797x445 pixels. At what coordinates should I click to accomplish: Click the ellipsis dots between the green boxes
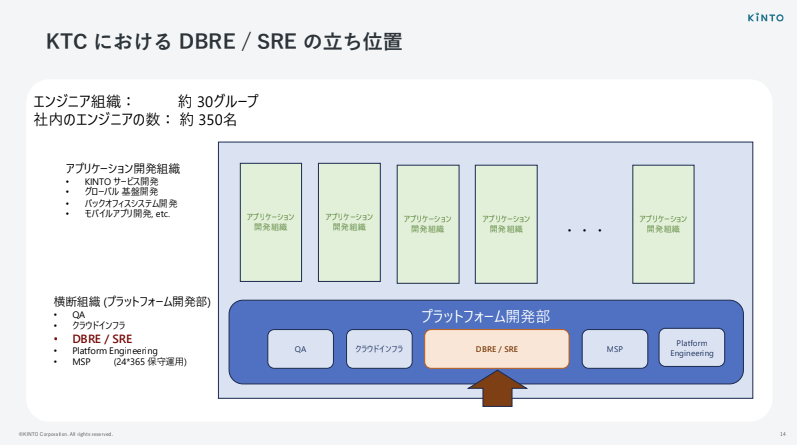584,231
